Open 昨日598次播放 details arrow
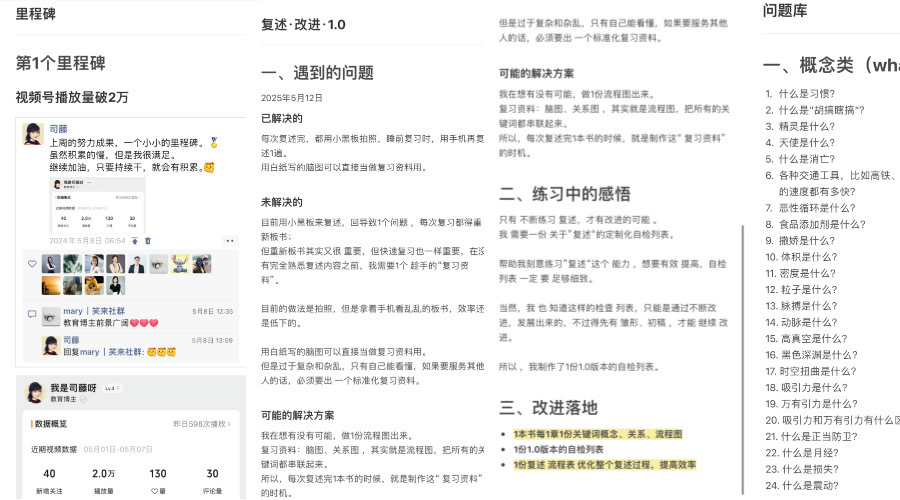This screenshot has height=500, width=900. click(202, 424)
